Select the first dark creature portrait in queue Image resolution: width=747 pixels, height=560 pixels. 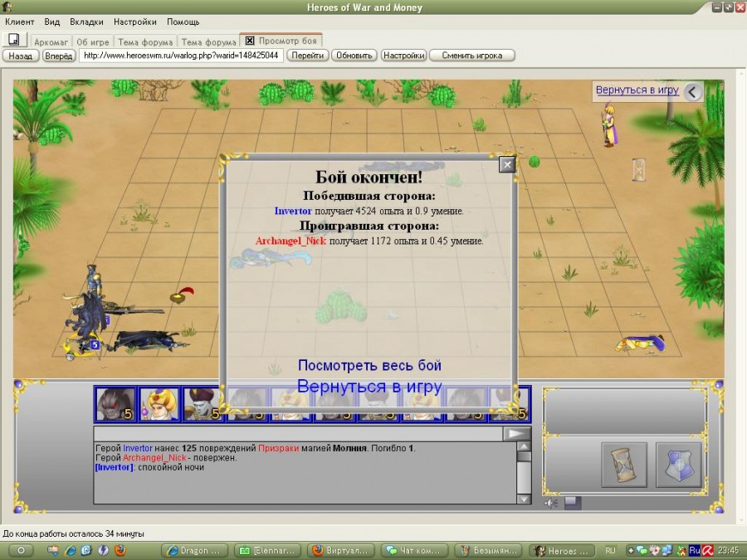(115, 404)
